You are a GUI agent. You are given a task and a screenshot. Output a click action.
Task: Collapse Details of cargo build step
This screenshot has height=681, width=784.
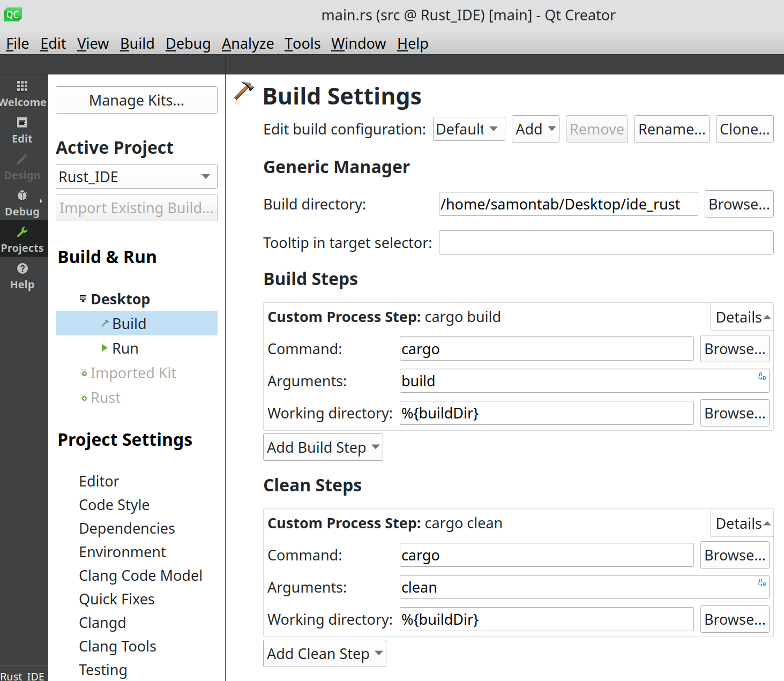click(743, 317)
